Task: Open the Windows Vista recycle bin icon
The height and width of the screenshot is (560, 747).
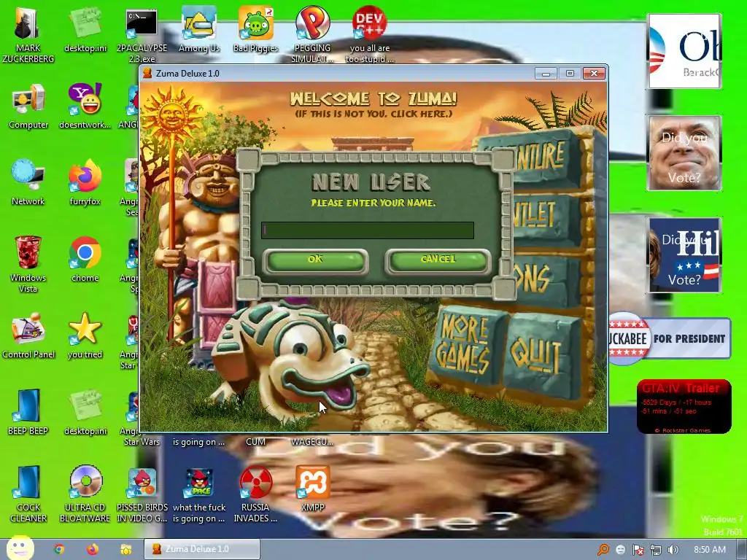Action: pos(28,264)
